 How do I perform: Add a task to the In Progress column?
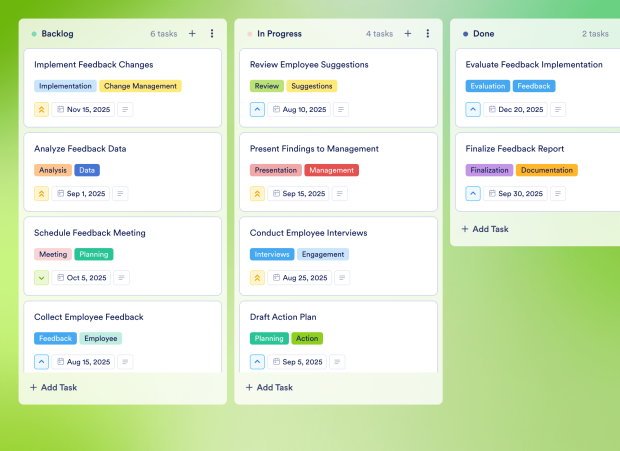pyautogui.click(x=270, y=387)
